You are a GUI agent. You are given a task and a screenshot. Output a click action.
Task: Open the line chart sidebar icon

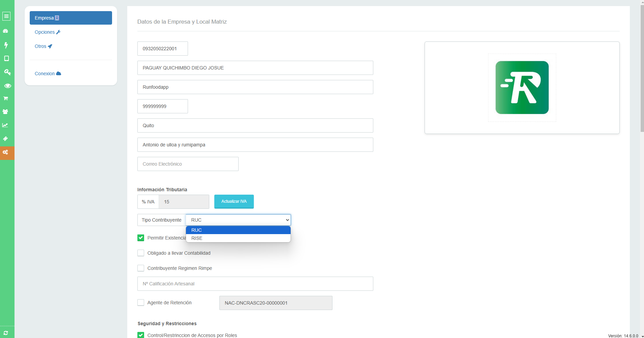click(5, 125)
